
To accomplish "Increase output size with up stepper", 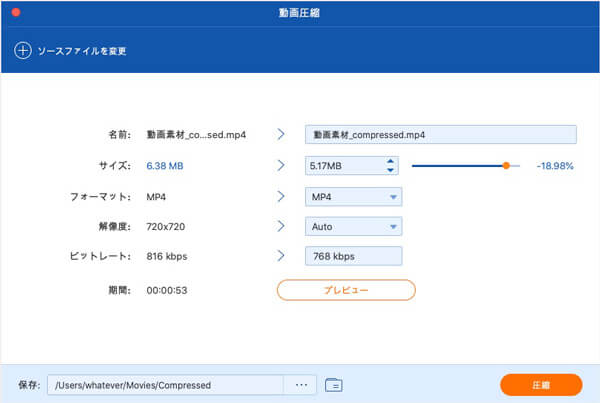I will 391,161.
